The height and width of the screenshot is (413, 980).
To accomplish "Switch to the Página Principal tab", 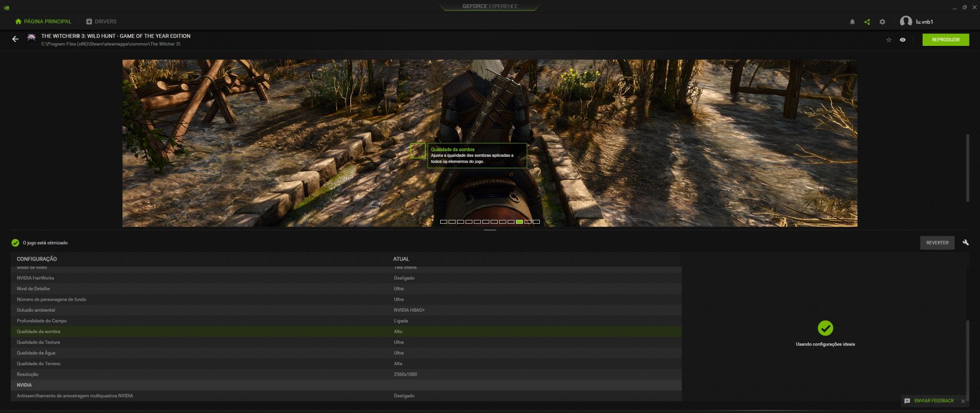I will [43, 22].
